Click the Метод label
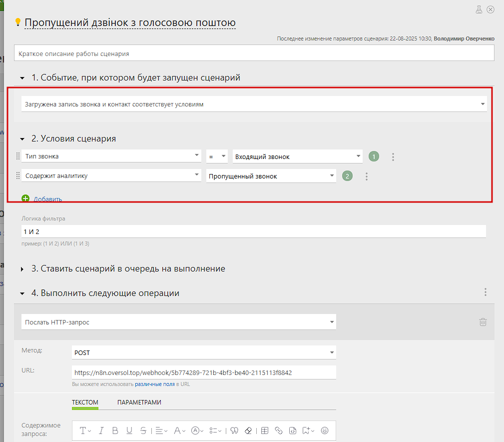Viewport: 504px width, 442px height. [x=32, y=350]
